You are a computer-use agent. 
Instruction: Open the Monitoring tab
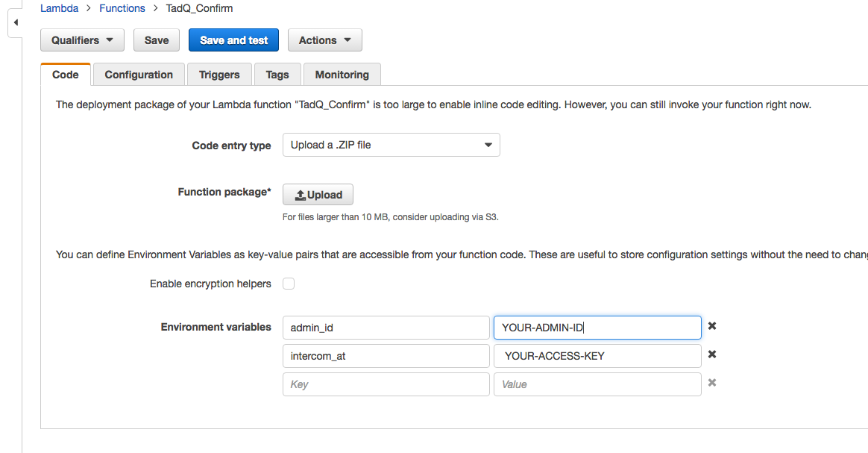pos(342,74)
